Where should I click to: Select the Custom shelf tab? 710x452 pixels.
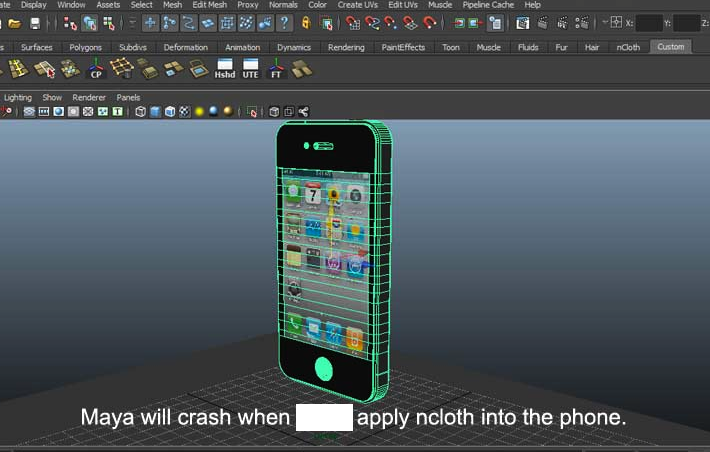(671, 47)
